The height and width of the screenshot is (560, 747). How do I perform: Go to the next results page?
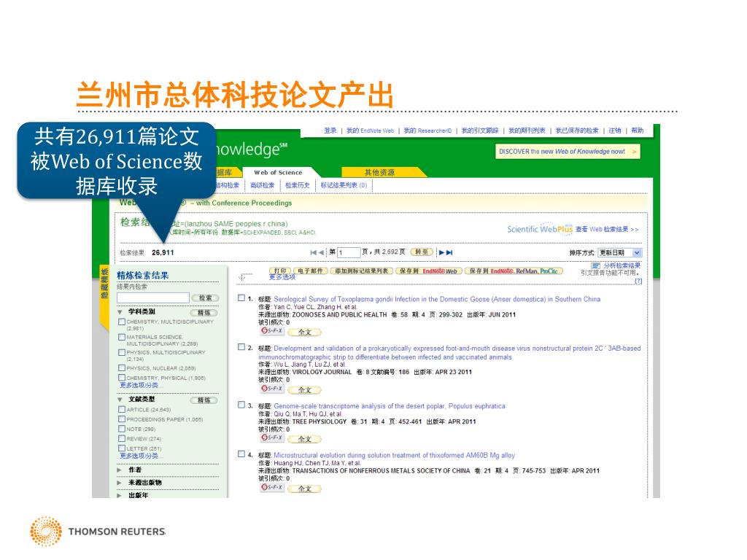(441, 253)
